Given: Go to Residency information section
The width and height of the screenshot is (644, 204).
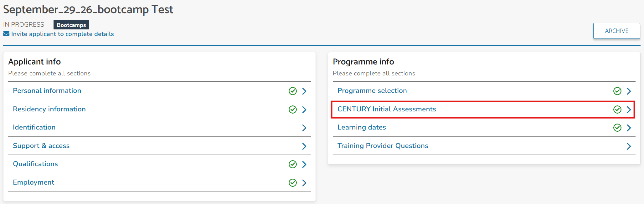Looking at the screenshot, I should tap(159, 109).
